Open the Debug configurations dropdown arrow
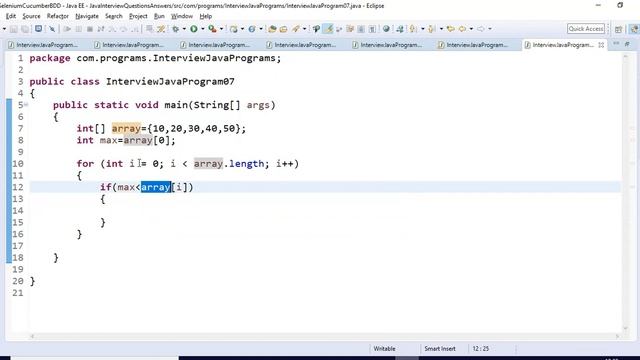Viewport: 640px width, 360px height. tap(184, 29)
